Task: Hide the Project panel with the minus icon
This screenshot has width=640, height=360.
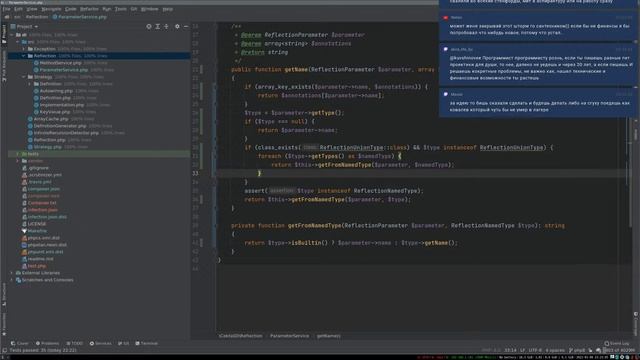Action: click(x=186, y=27)
